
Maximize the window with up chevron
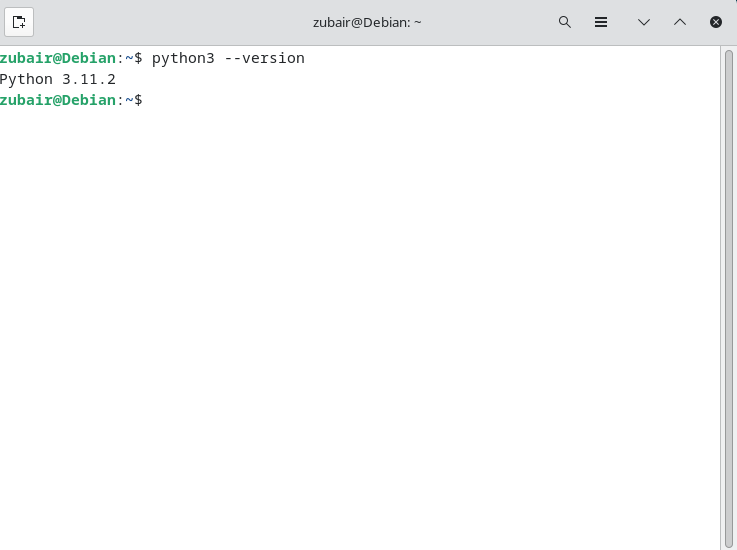coord(680,22)
